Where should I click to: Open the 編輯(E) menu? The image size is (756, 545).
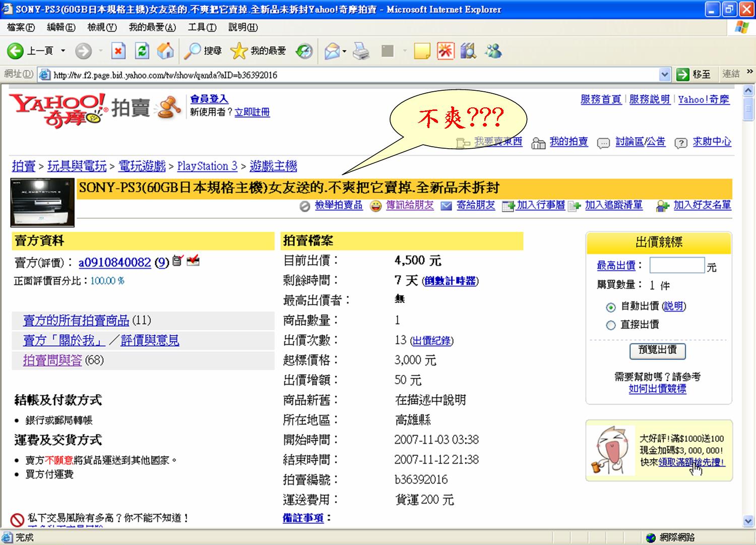pyautogui.click(x=61, y=27)
